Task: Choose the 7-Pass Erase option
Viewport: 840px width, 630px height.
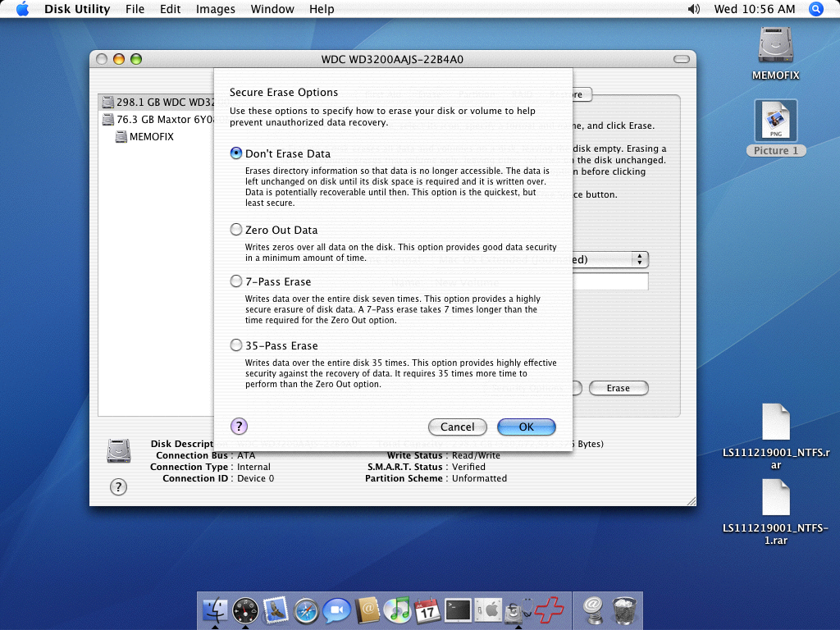Action: 236,281
